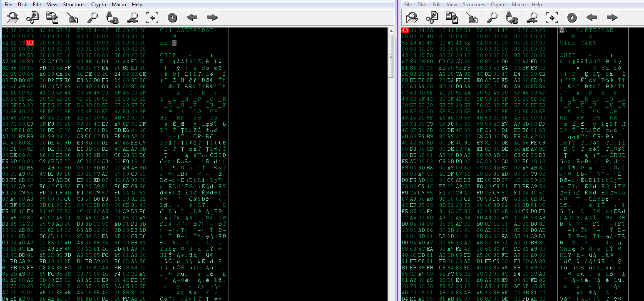Open the Edit menu in left window
This screenshot has height=301, width=644.
37,5
